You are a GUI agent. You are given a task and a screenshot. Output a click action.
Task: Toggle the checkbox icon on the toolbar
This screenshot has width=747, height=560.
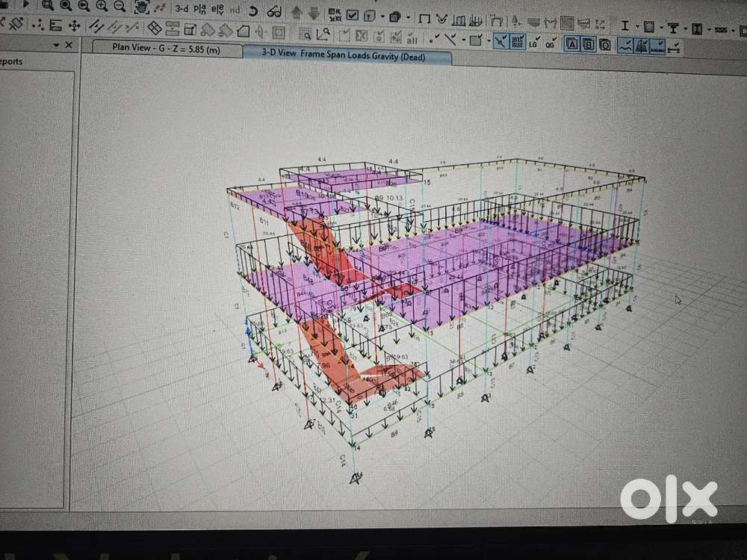[351, 14]
